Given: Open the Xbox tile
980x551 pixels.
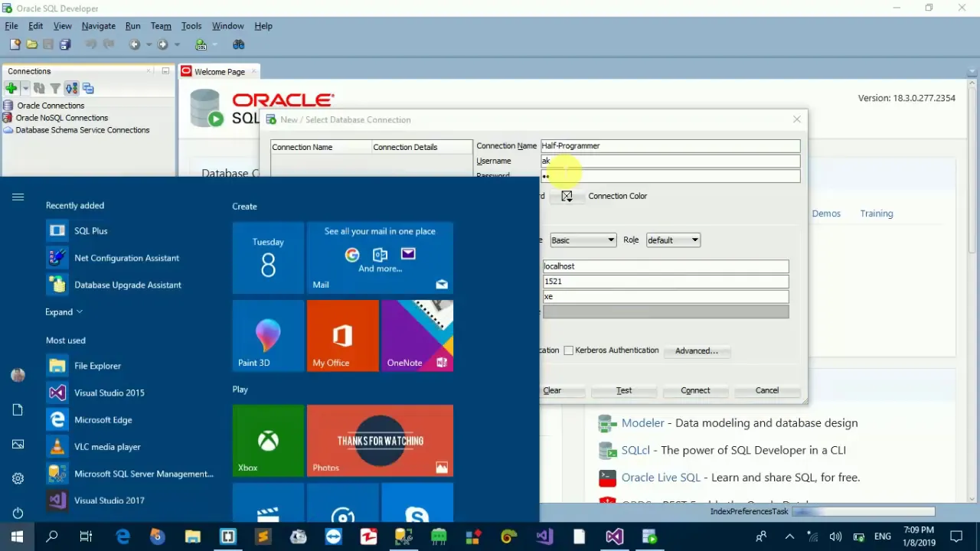Looking at the screenshot, I should pos(268,440).
